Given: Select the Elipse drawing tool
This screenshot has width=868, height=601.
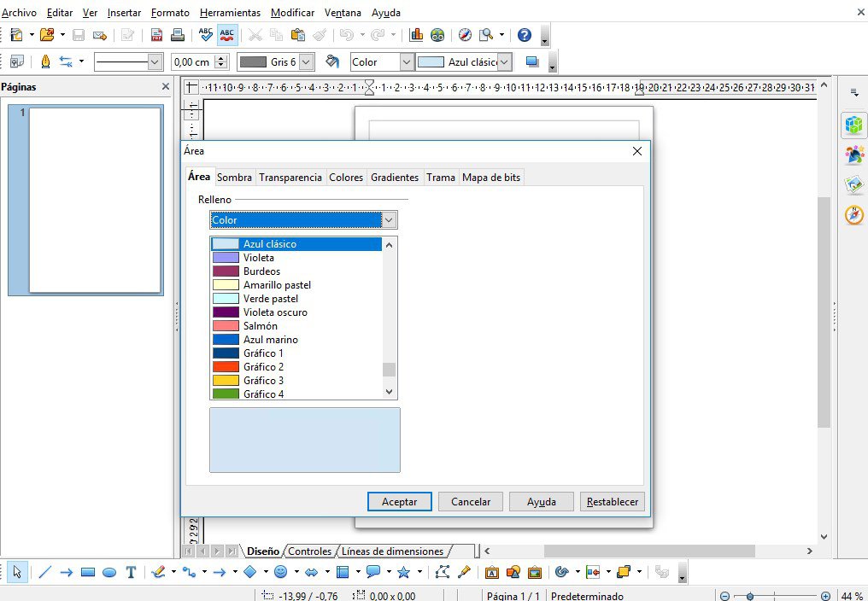Looking at the screenshot, I should (x=109, y=572).
